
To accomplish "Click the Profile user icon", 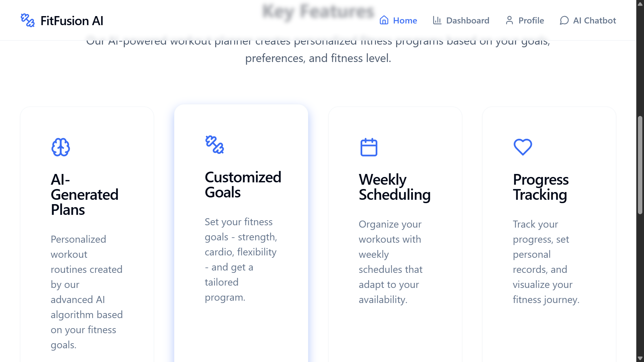I will pyautogui.click(x=509, y=20).
